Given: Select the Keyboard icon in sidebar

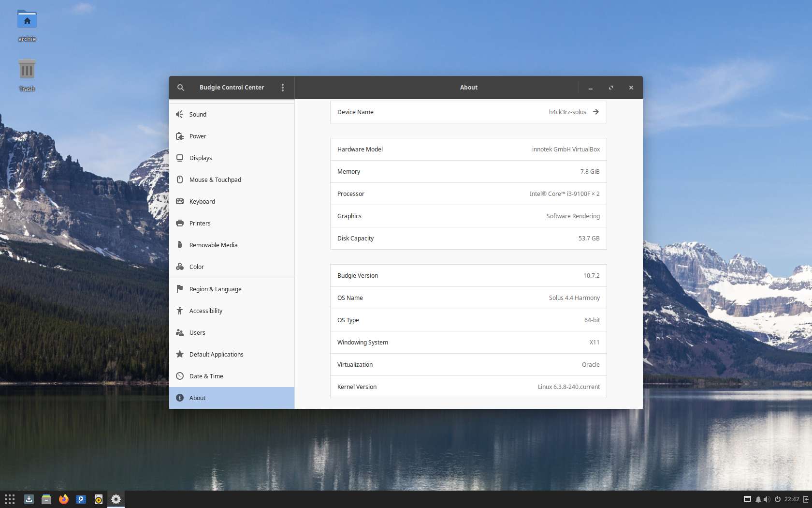Looking at the screenshot, I should 180,201.
